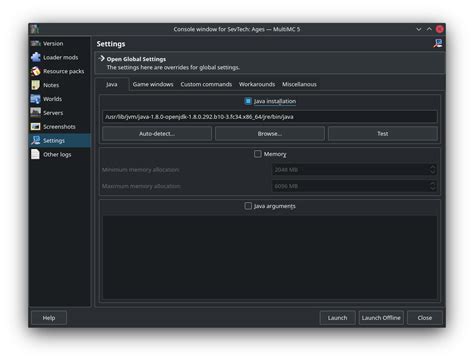Open the Screenshots icon
Image resolution: width=474 pixels, height=361 pixels.
pos(35,127)
